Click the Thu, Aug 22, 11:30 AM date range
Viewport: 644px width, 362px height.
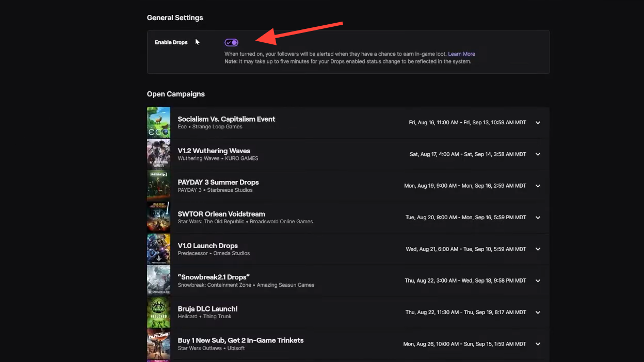click(x=466, y=312)
